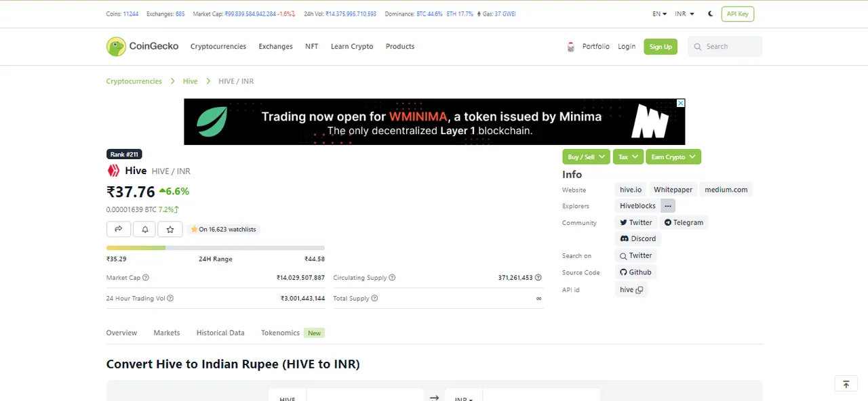
Task: Click the Rank #211 badge
Action: click(x=124, y=154)
